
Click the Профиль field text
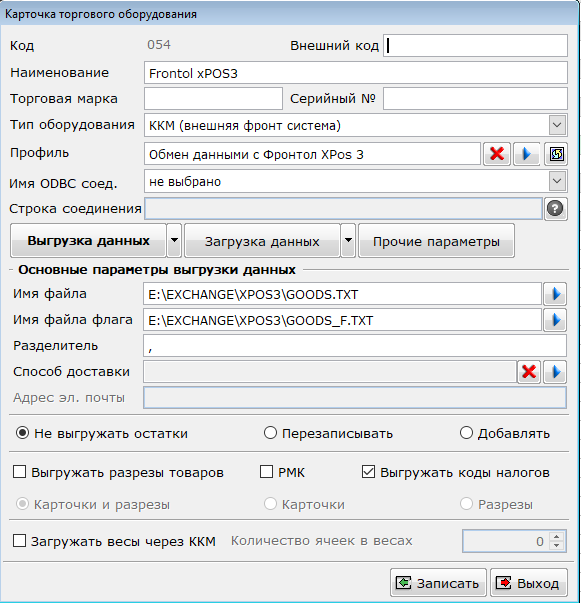pos(312,154)
